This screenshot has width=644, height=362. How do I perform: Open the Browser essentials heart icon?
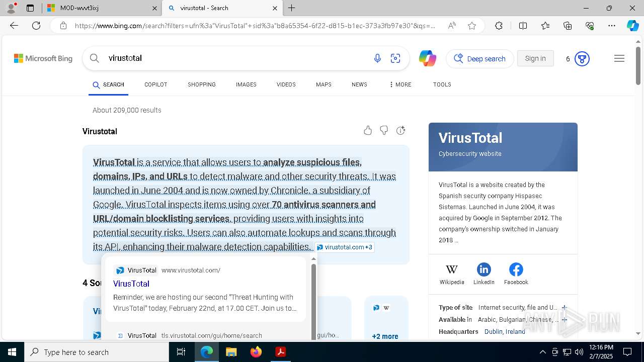(590, 26)
